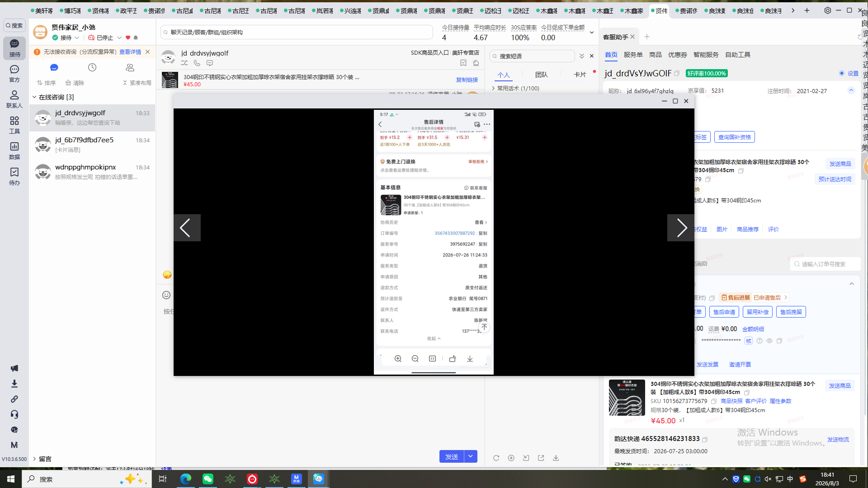868x488 pixels.
Task: Collapse the 在线咨询 [3] group
Action: pyautogui.click(x=34, y=97)
